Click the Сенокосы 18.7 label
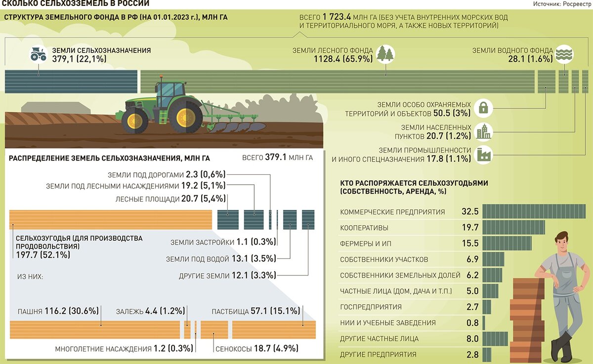This screenshot has height=364, width=593. [x=257, y=349]
